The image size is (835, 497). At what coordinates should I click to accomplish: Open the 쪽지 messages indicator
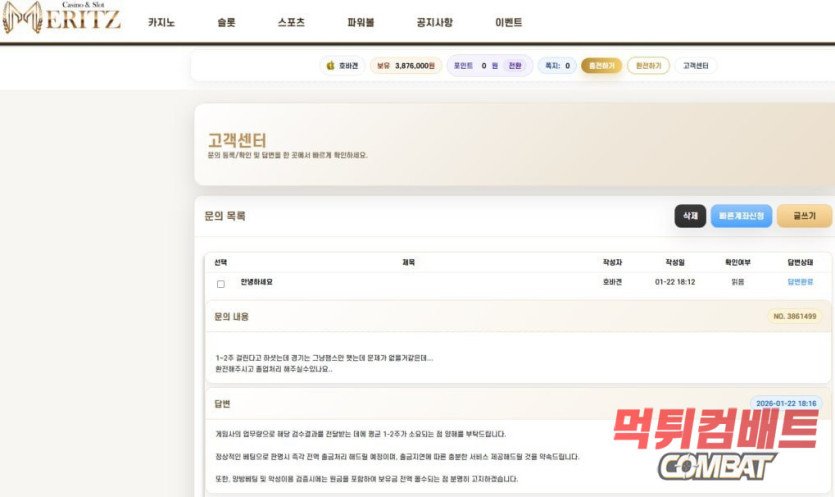tap(557, 66)
